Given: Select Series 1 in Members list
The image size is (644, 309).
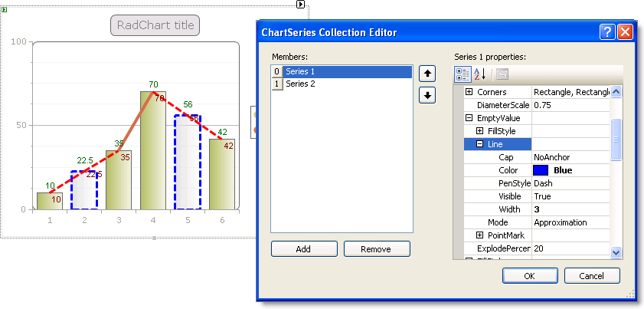Looking at the screenshot, I should point(342,71).
